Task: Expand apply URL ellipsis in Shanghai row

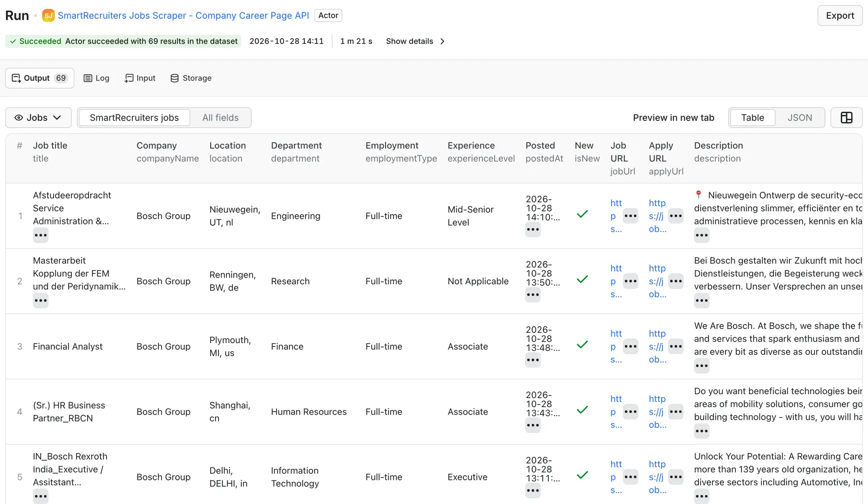Action: tap(676, 411)
